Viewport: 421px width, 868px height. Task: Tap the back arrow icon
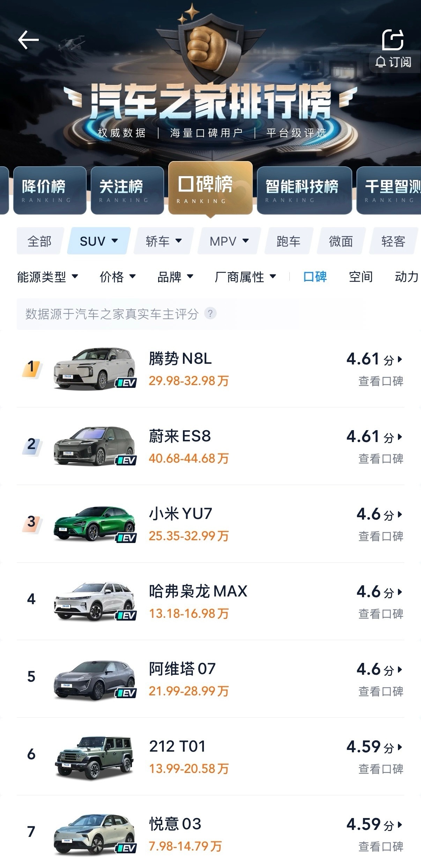[x=28, y=39]
